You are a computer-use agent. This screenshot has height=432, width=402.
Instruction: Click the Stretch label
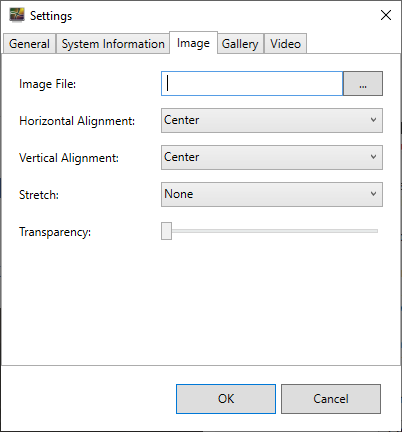[39, 195]
